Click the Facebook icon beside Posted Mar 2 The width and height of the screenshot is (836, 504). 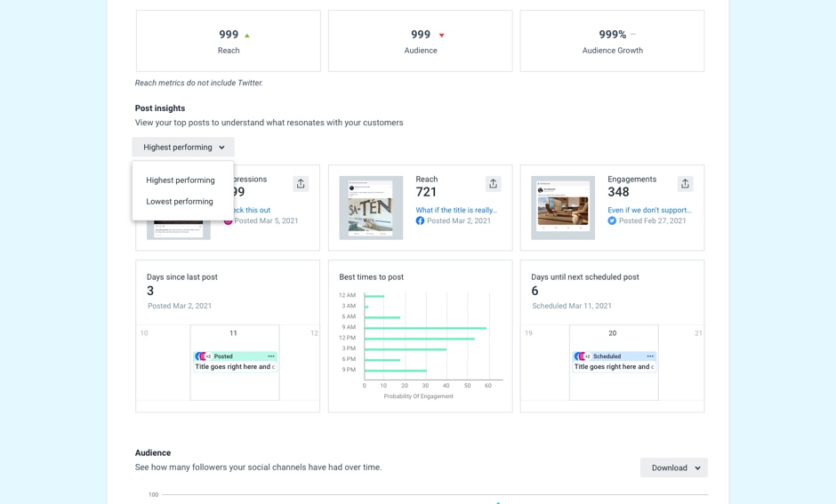pyautogui.click(x=420, y=220)
